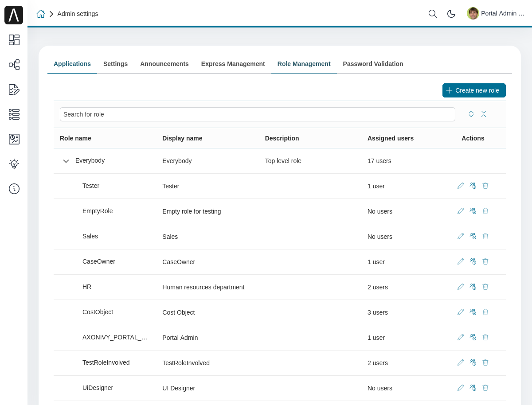The image size is (532, 405).
Task: Open the statistics icon in the sidebar
Action: (x=14, y=139)
